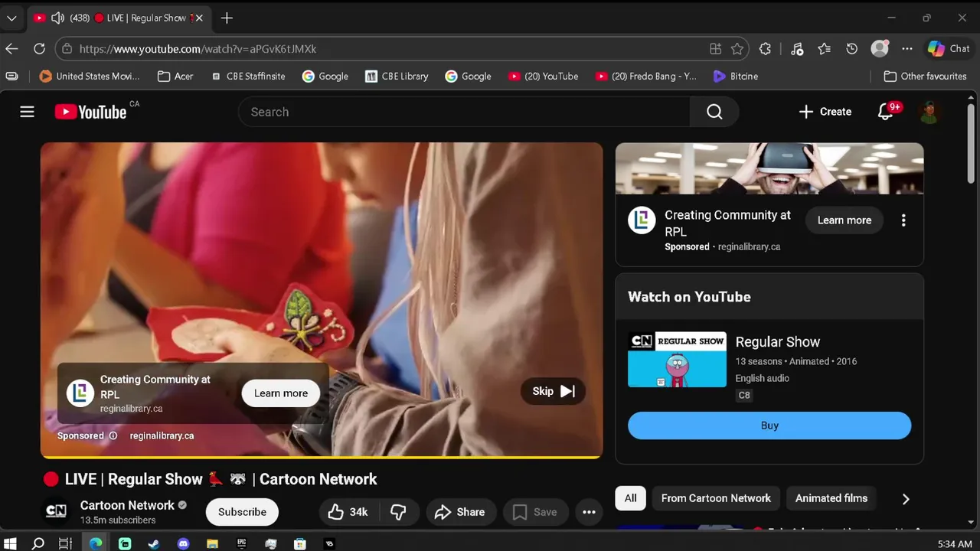Open the RPL ad banner image

click(x=769, y=168)
